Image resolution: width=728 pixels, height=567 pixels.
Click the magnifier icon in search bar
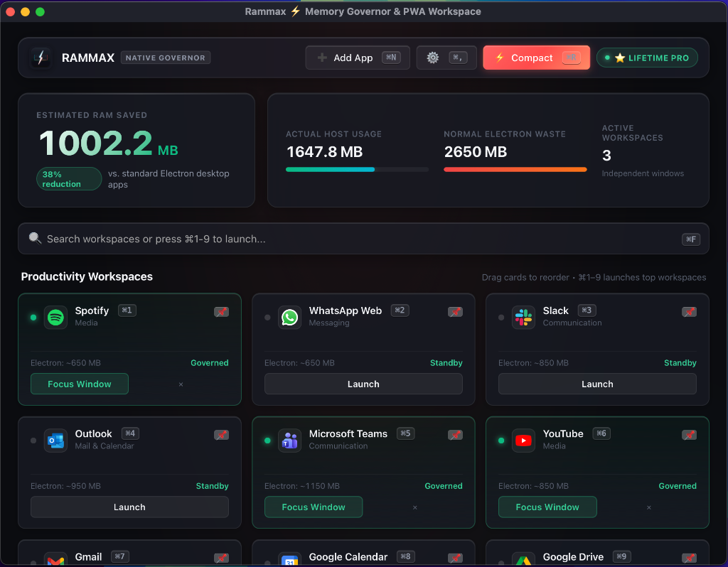tap(35, 239)
